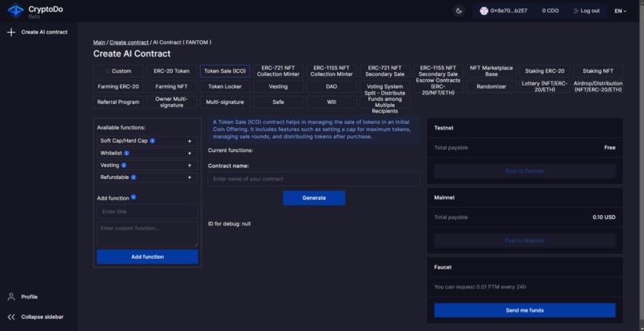This screenshot has height=331, width=644.
Task: Click the plus icon beside Create AI contract
Action: coord(11,32)
